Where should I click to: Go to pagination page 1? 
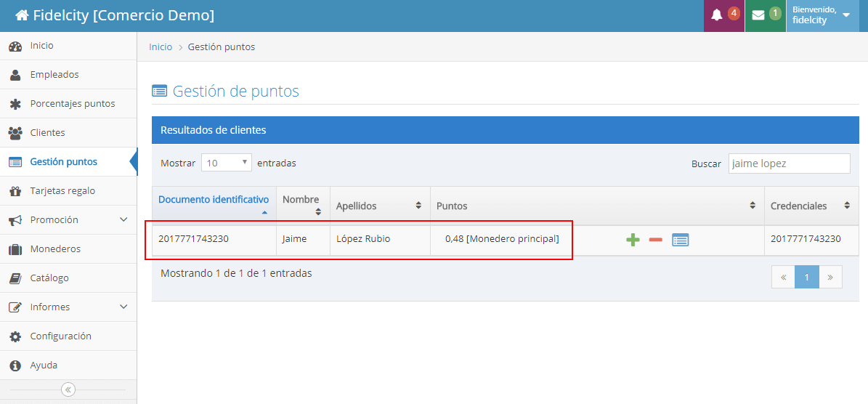[x=806, y=277]
